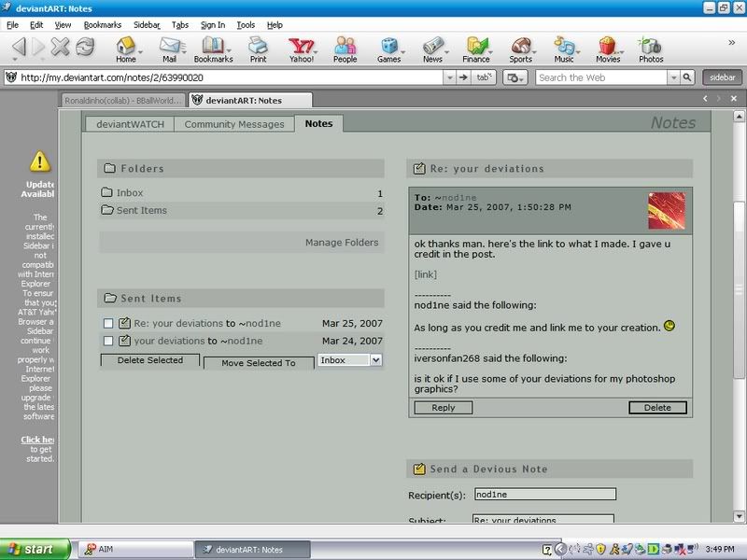The height and width of the screenshot is (560, 747).
Task: Follow the [link] in the note body
Action: 426,274
